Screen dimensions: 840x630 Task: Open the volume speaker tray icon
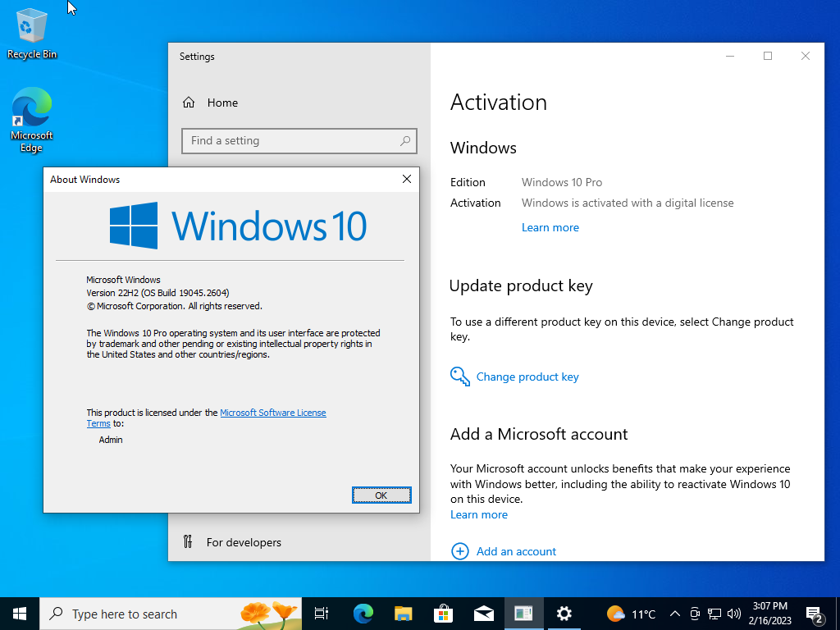[x=734, y=614]
